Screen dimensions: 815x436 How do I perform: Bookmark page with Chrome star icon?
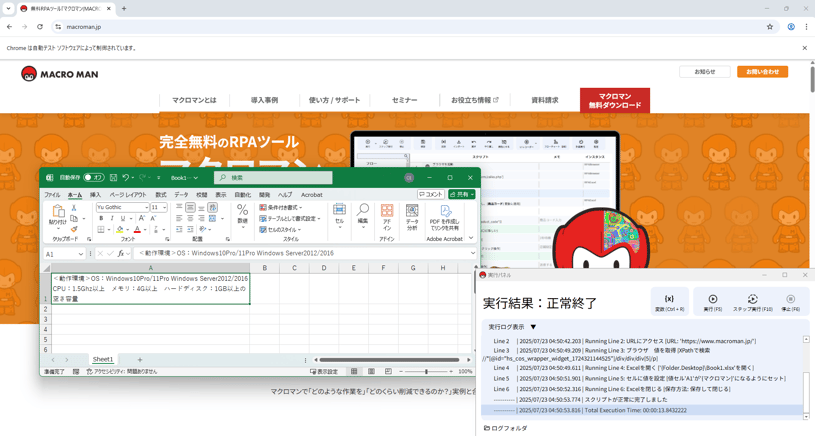pos(770,27)
